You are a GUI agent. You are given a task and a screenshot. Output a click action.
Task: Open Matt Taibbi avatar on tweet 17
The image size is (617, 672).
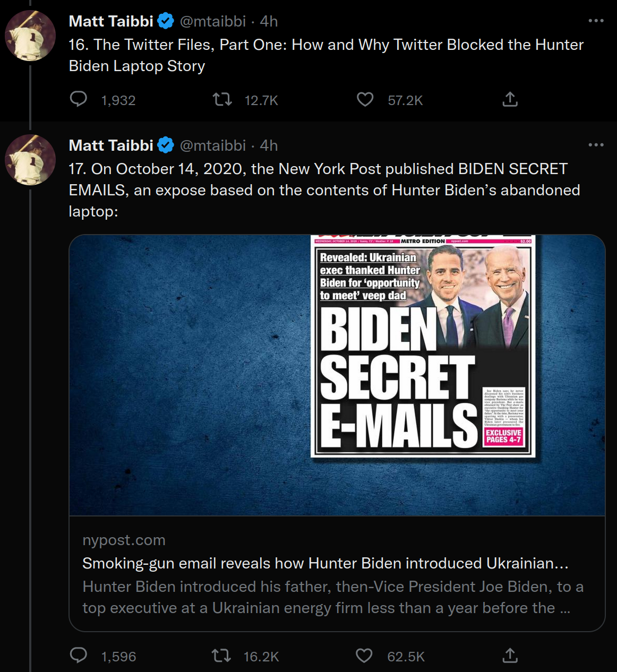click(x=30, y=160)
